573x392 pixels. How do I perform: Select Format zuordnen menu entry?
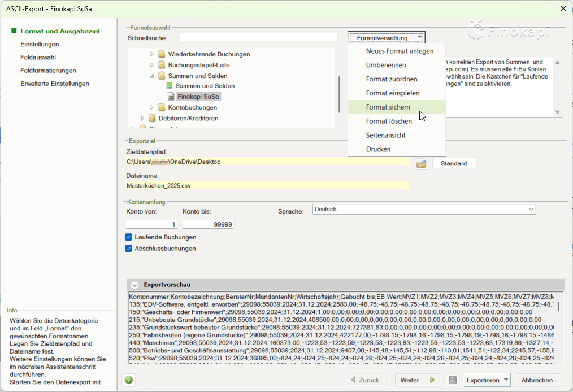click(x=397, y=79)
